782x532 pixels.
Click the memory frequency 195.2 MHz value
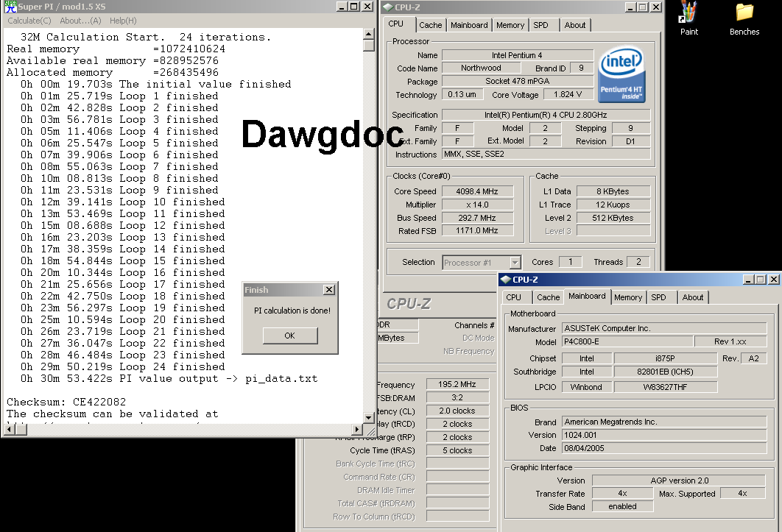(x=457, y=384)
